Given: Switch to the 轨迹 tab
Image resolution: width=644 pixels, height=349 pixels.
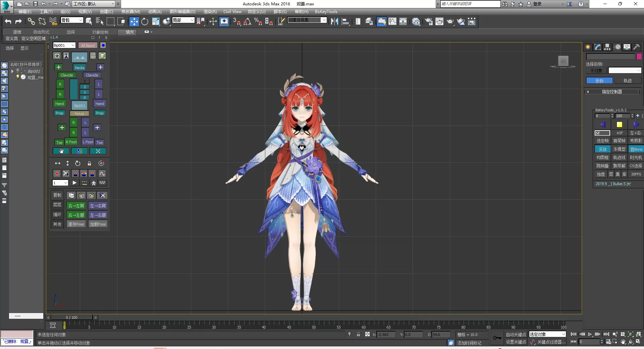Looking at the screenshot, I should [627, 81].
